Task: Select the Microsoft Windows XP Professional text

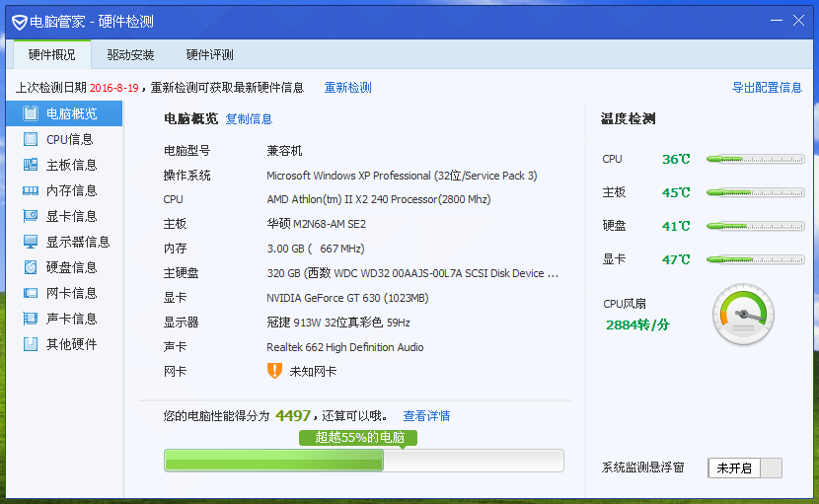Action: click(402, 176)
